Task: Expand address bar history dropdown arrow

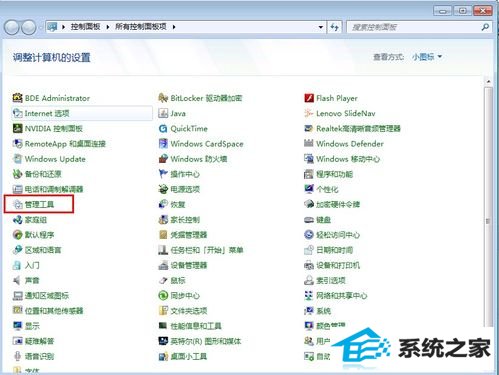Action: 321,27
